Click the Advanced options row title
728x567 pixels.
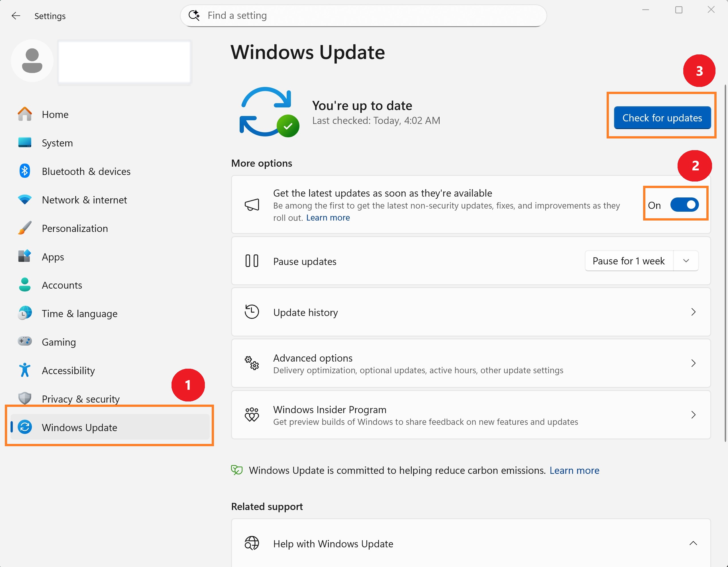point(313,358)
